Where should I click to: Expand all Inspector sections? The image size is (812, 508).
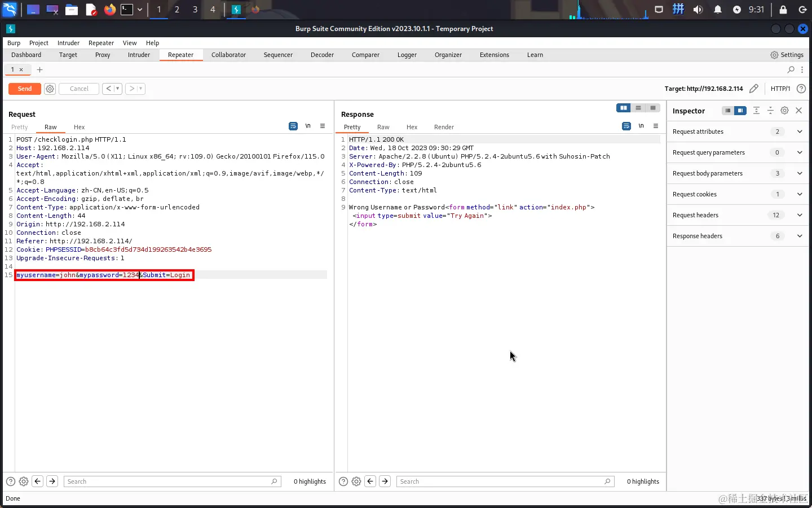point(756,111)
